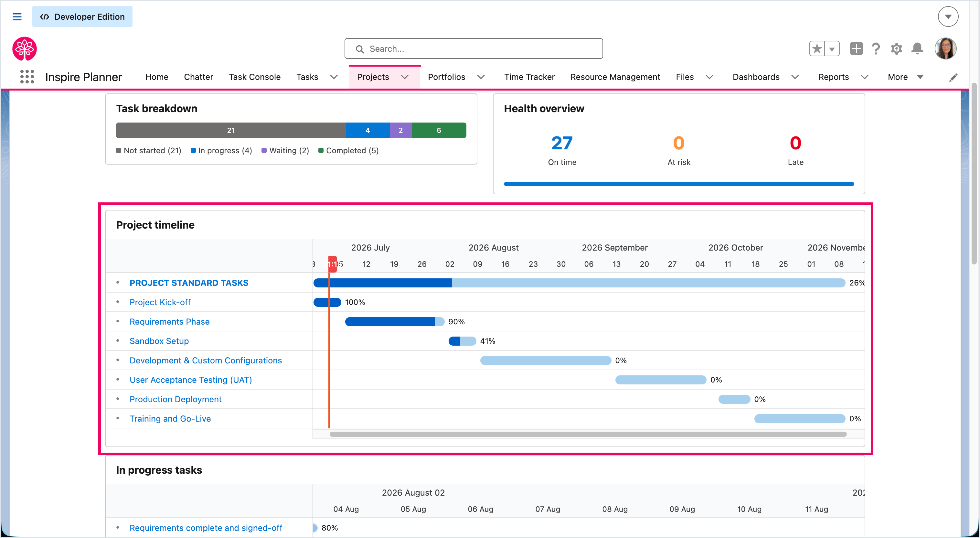
Task: Open the Chatter tab
Action: tap(198, 77)
